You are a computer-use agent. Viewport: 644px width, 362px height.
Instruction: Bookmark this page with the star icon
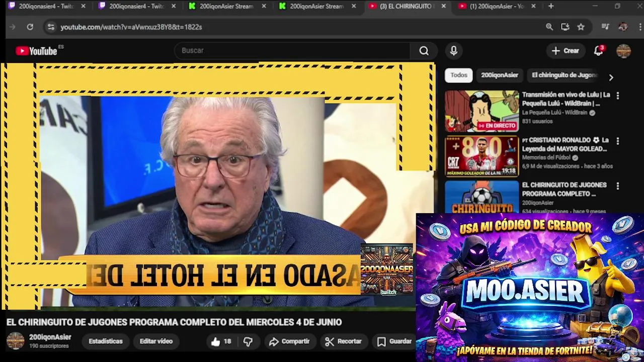pos(581,27)
